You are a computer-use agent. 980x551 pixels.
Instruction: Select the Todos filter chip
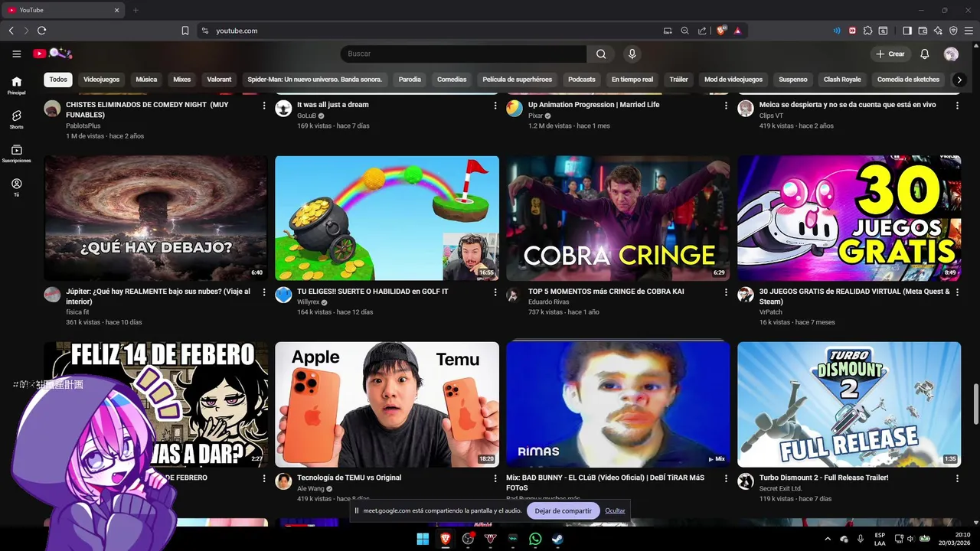point(58,80)
